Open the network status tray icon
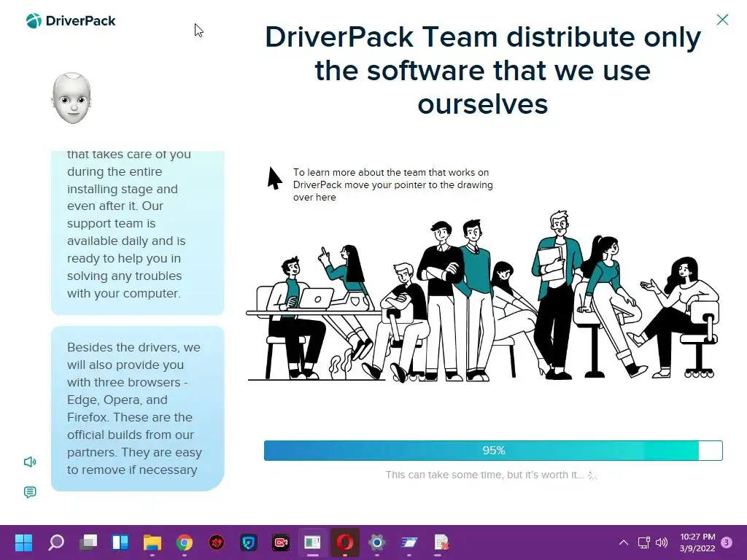Screen dimensions: 747x560 click(x=643, y=542)
